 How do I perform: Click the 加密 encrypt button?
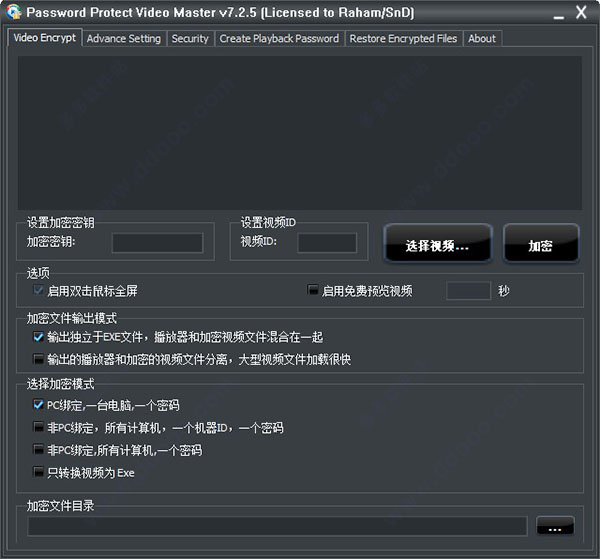pyautogui.click(x=540, y=243)
